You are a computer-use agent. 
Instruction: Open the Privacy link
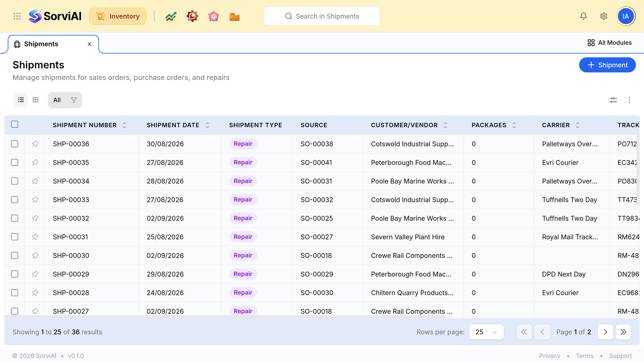[x=550, y=356]
